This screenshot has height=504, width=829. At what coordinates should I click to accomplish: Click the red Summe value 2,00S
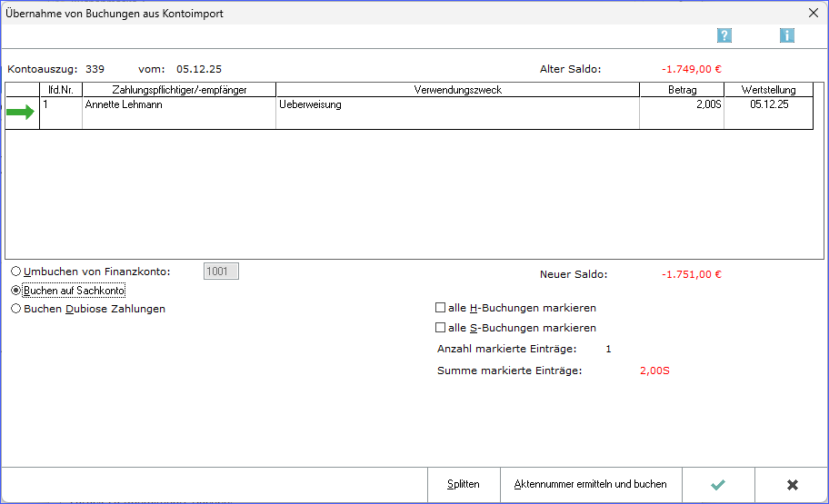(x=654, y=371)
